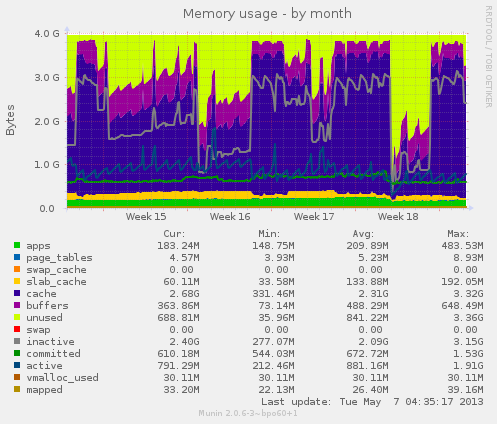This screenshot has height=424, width=497.
Task: Click the dark blue cache legend swatch
Action: pyautogui.click(x=17, y=293)
